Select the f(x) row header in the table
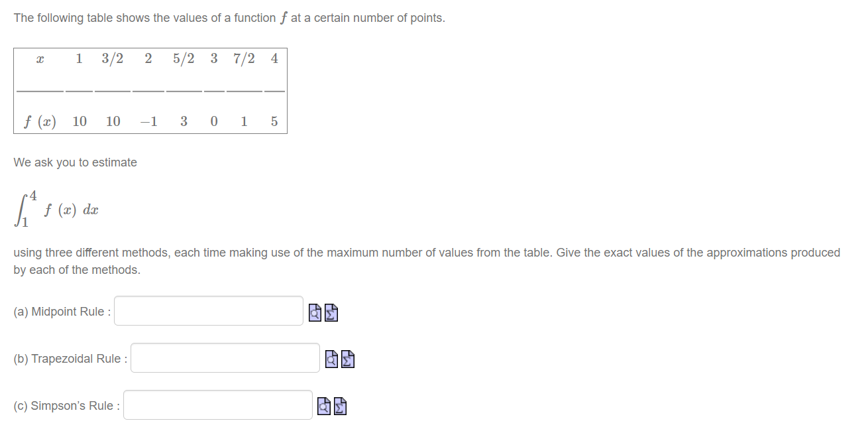 tap(40, 121)
